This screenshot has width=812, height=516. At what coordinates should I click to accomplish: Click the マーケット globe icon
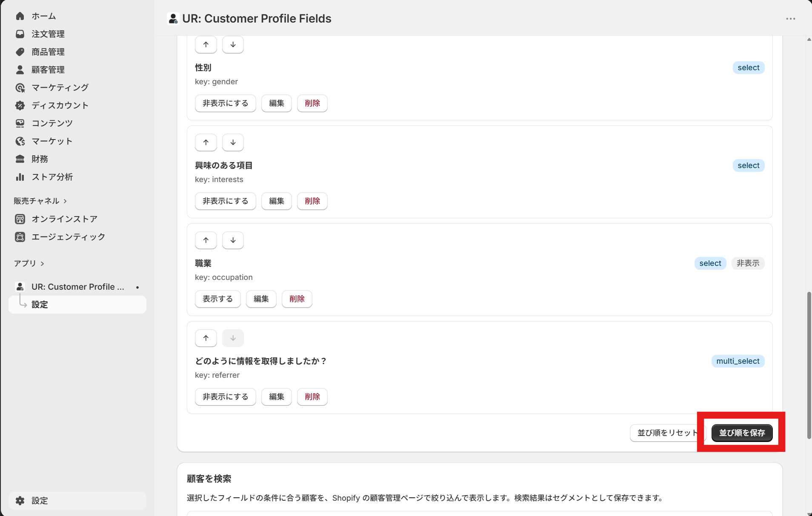click(x=20, y=141)
